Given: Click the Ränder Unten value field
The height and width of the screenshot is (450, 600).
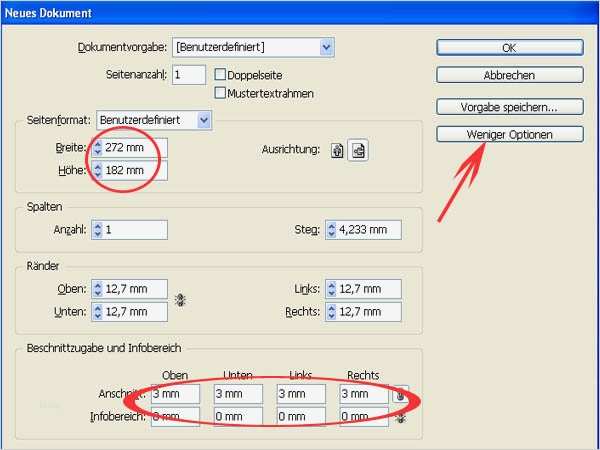Looking at the screenshot, I should tap(135, 312).
